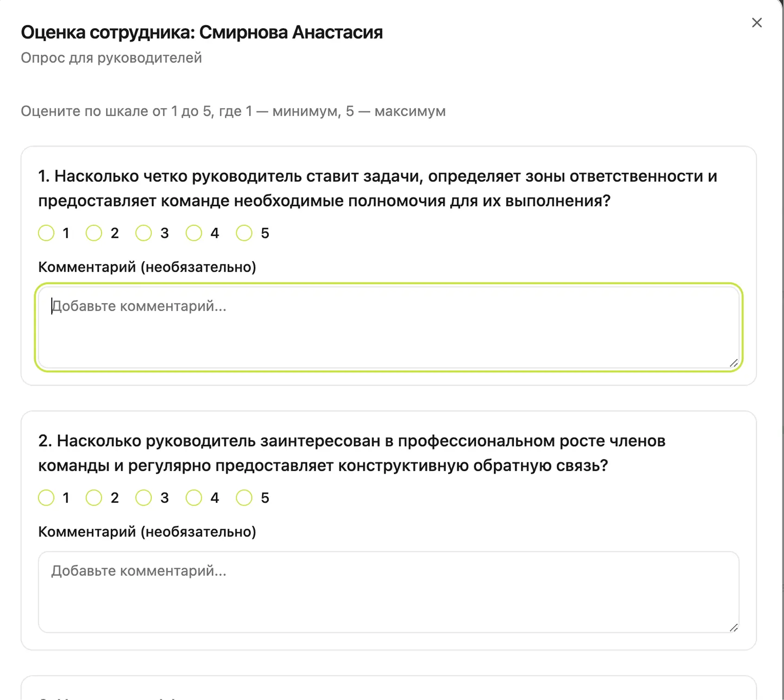The image size is (784, 700).
Task: Grab resize handle of question 1 comment box
Action: tap(734, 363)
